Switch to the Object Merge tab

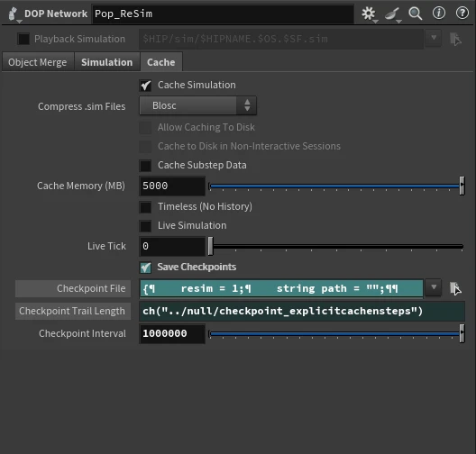(x=38, y=62)
